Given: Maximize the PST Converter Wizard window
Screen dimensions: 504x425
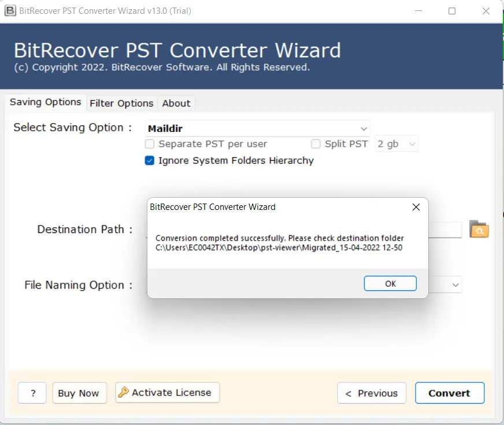Looking at the screenshot, I should (x=452, y=11).
